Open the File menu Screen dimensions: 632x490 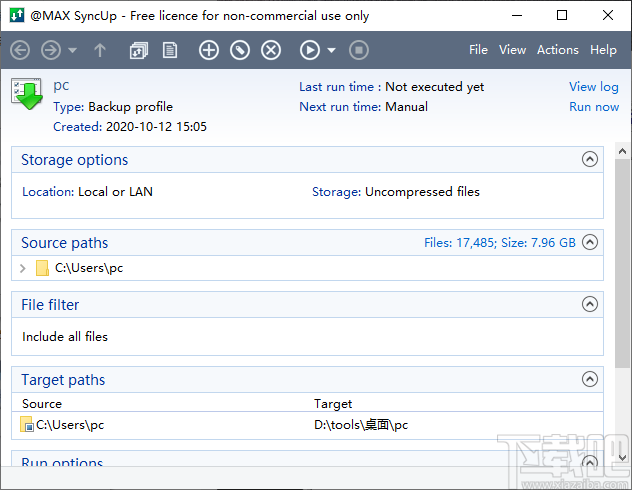point(478,50)
